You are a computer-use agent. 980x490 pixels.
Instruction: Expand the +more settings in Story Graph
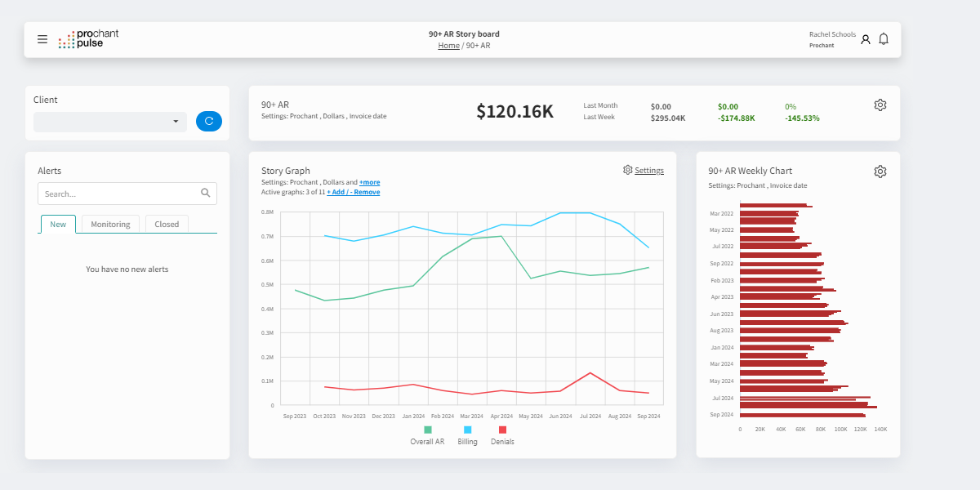(369, 182)
